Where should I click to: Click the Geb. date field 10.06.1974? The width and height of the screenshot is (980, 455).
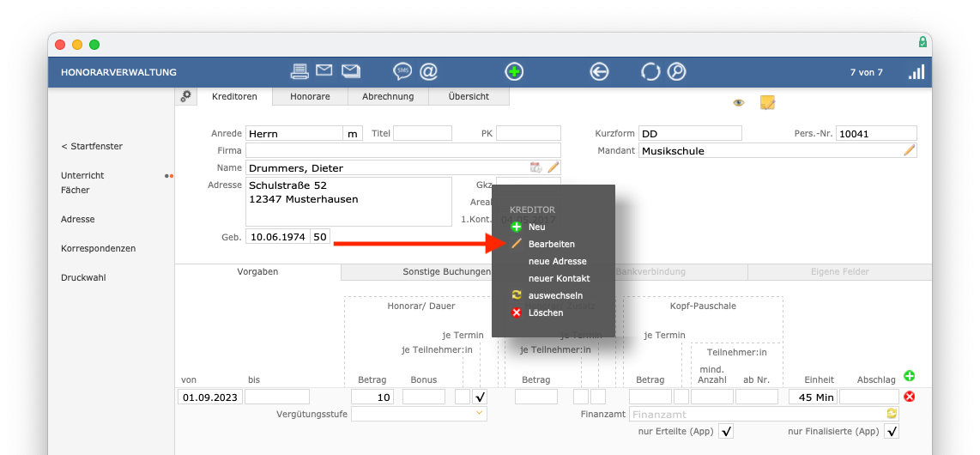(278, 238)
